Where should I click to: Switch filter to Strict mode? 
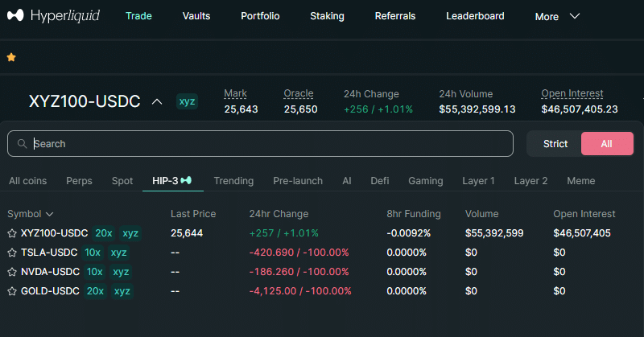[x=555, y=144]
